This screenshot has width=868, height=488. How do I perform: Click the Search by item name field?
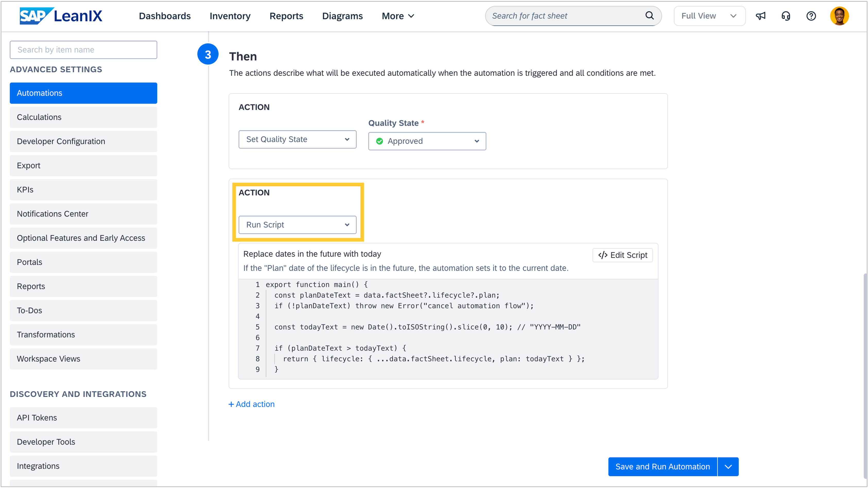83,50
